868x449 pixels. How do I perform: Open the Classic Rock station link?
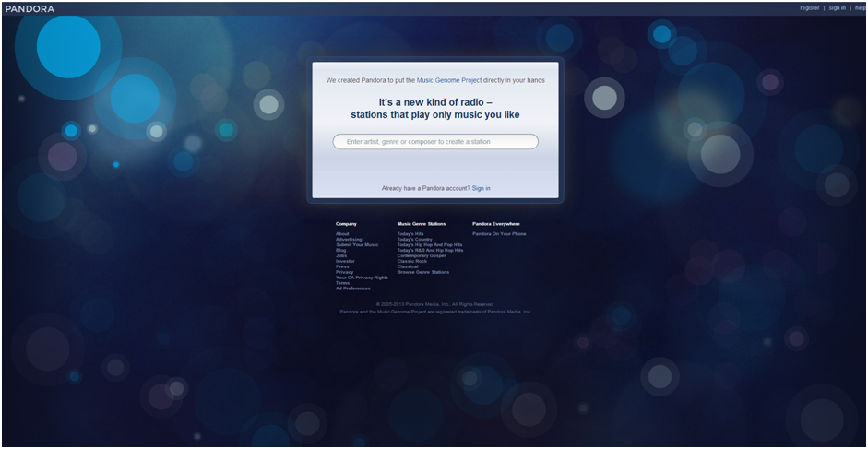click(411, 261)
